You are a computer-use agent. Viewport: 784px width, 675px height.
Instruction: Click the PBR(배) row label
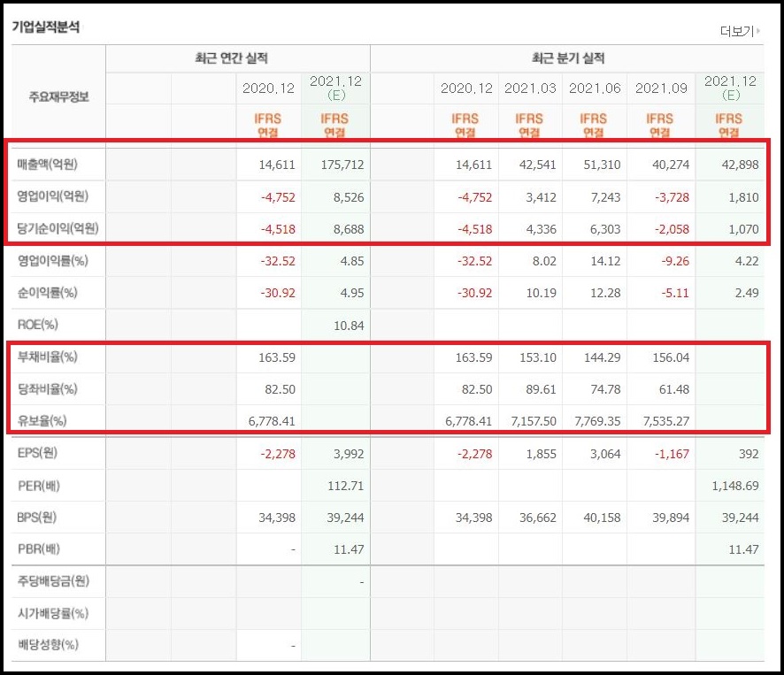(x=39, y=549)
